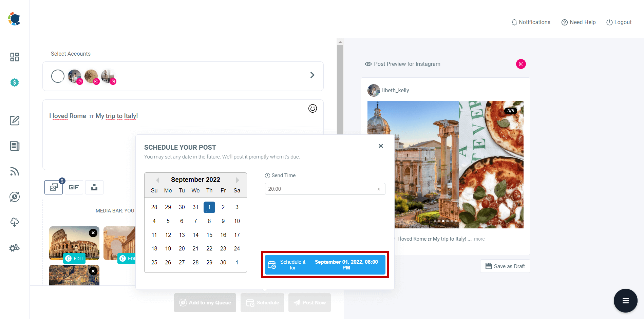Open the dashboard grid icon

14,57
